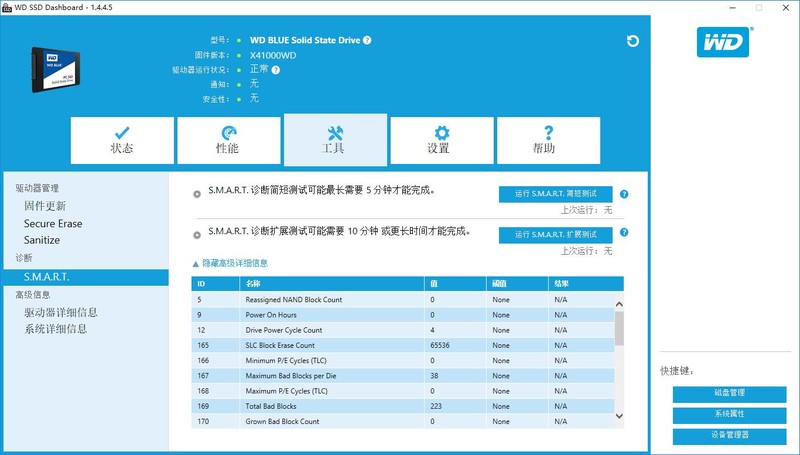
Task: Open the 帮助 (Help) tab
Action: pos(548,140)
